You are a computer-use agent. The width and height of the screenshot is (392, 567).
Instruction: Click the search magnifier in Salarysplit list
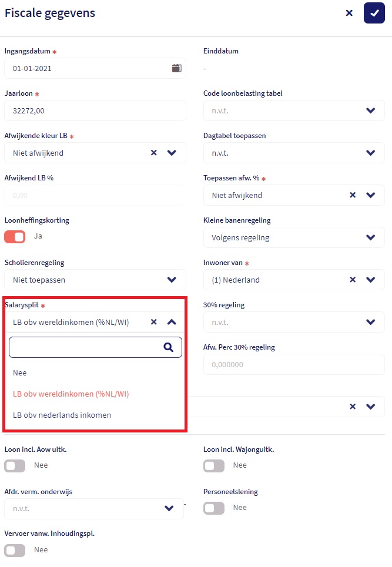pos(169,347)
